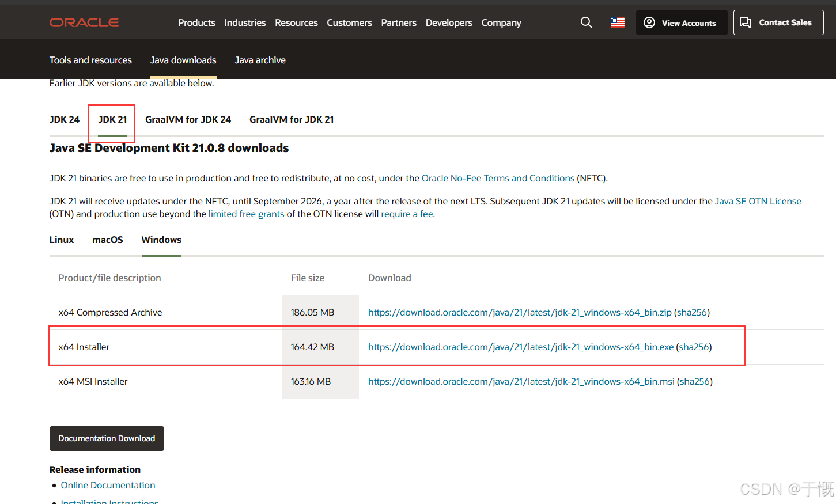Open the Resources menu
The width and height of the screenshot is (836, 504).
(x=296, y=22)
